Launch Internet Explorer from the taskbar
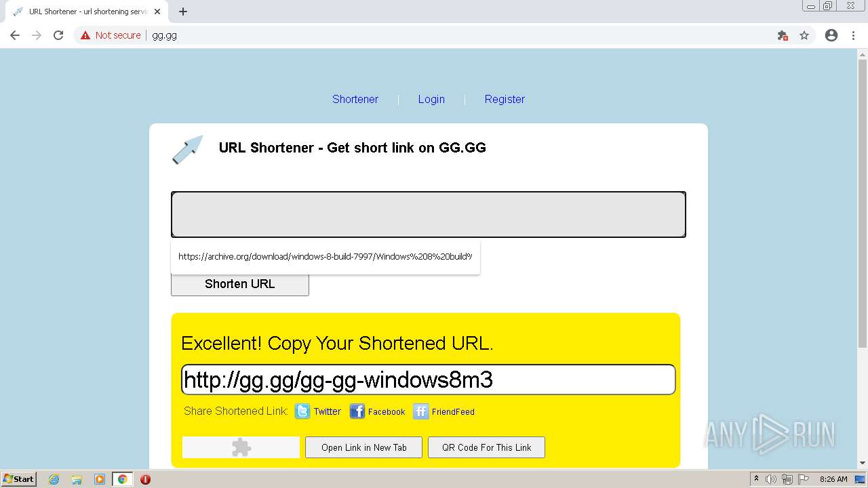 coord(54,479)
